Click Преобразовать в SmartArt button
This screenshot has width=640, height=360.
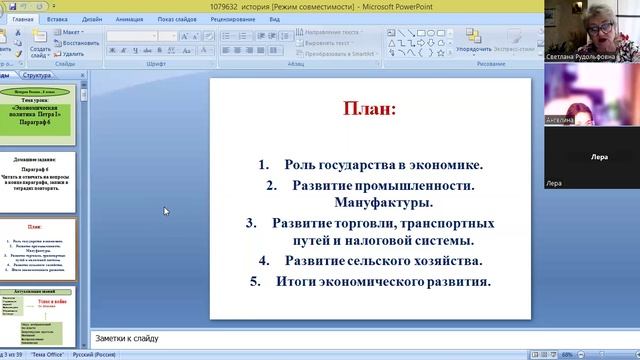[x=337, y=54]
